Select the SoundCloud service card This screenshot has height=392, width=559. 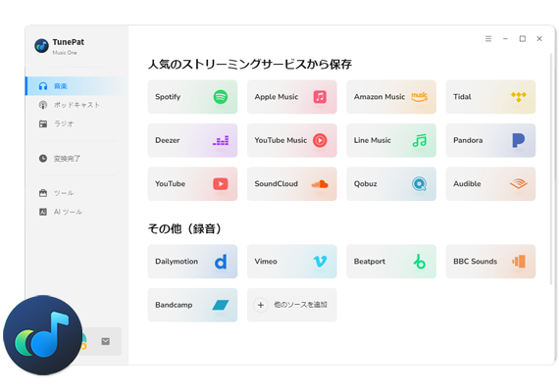292,184
